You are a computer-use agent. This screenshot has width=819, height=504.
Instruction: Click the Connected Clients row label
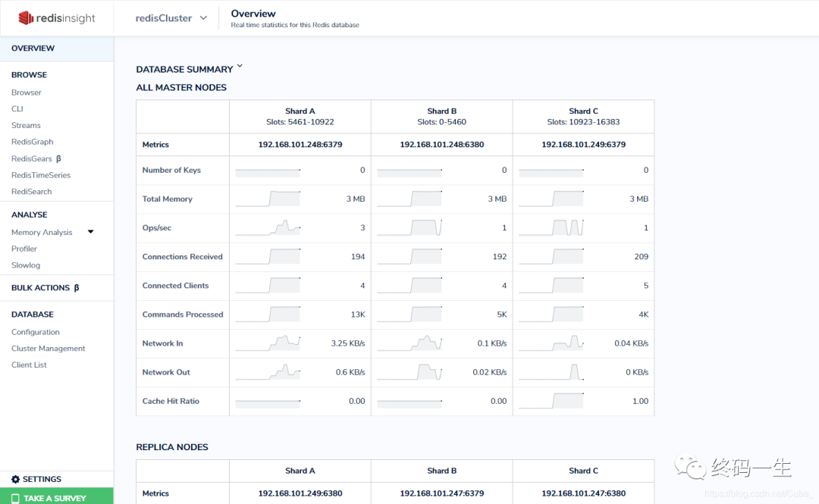click(175, 286)
